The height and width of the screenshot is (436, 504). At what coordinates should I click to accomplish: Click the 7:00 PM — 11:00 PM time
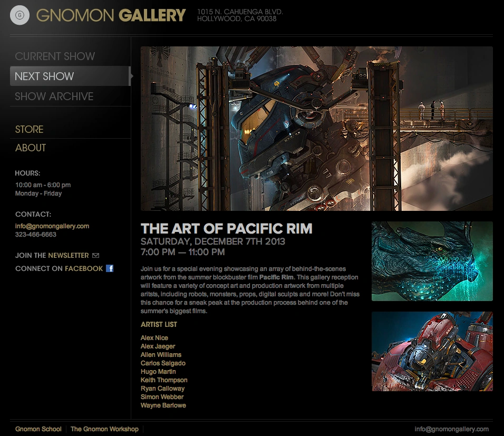pyautogui.click(x=182, y=252)
